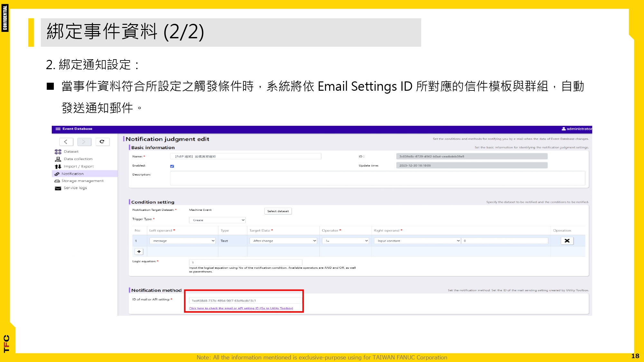This screenshot has width=644, height=362.
Task: Remove condition row 1 with the X button
Action: [567, 240]
